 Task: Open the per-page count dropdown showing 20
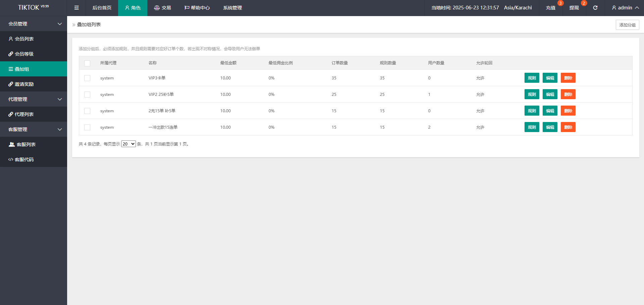pyautogui.click(x=128, y=144)
